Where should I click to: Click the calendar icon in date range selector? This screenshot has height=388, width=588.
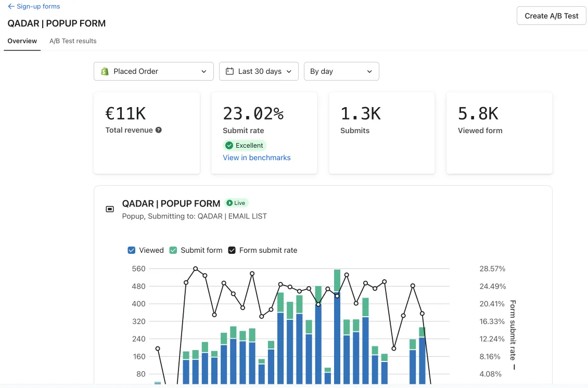[x=229, y=71]
